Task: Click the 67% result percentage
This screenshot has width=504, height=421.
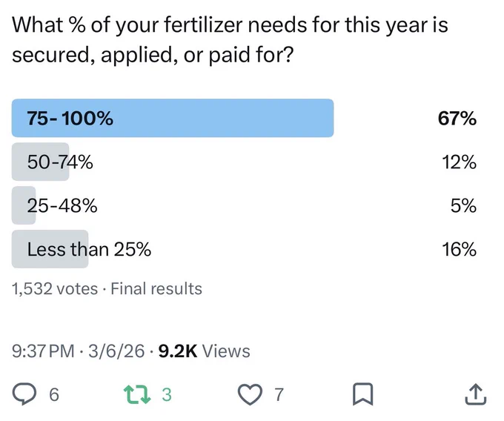Action: pos(457,119)
